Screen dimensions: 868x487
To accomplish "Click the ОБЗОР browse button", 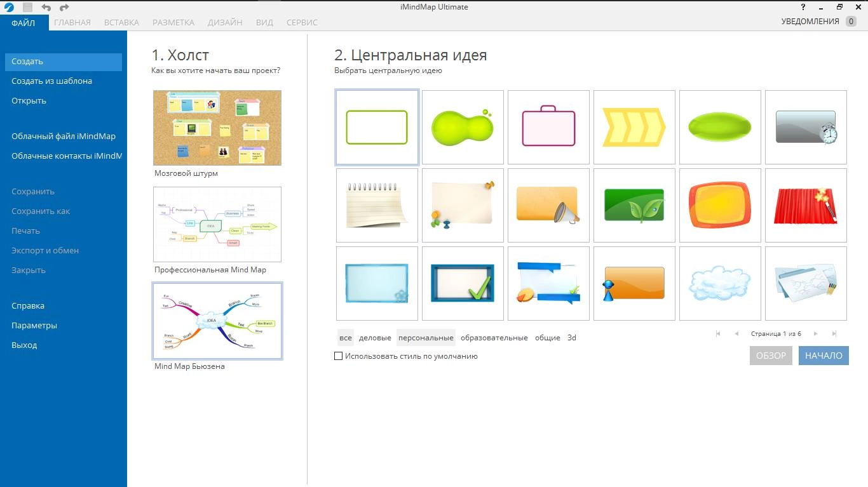I will pyautogui.click(x=771, y=356).
